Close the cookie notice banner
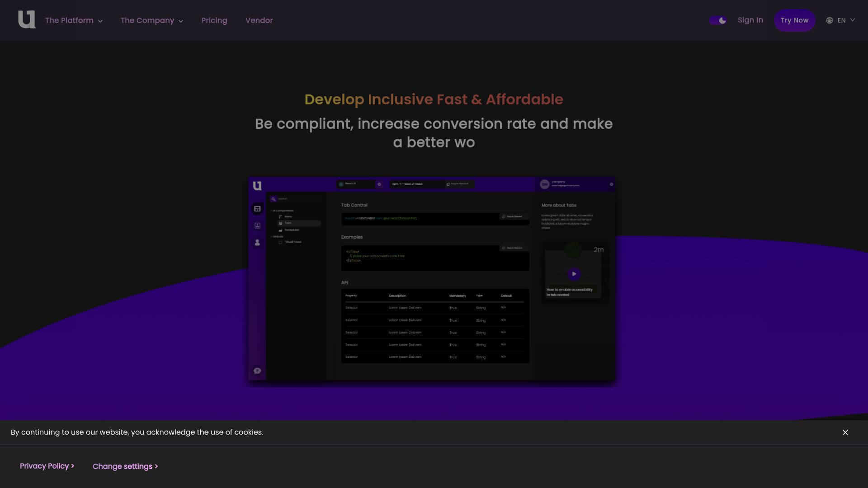The image size is (868, 488). (x=845, y=432)
